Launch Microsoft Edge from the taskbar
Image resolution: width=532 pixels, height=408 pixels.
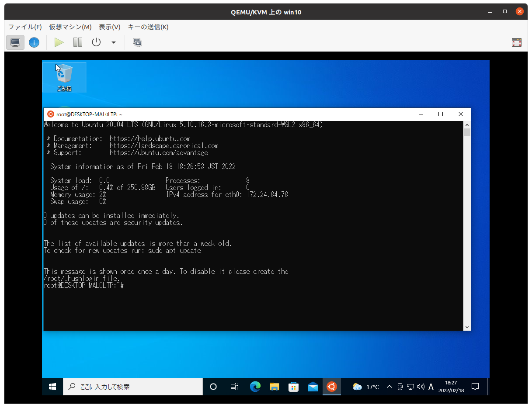click(x=255, y=387)
